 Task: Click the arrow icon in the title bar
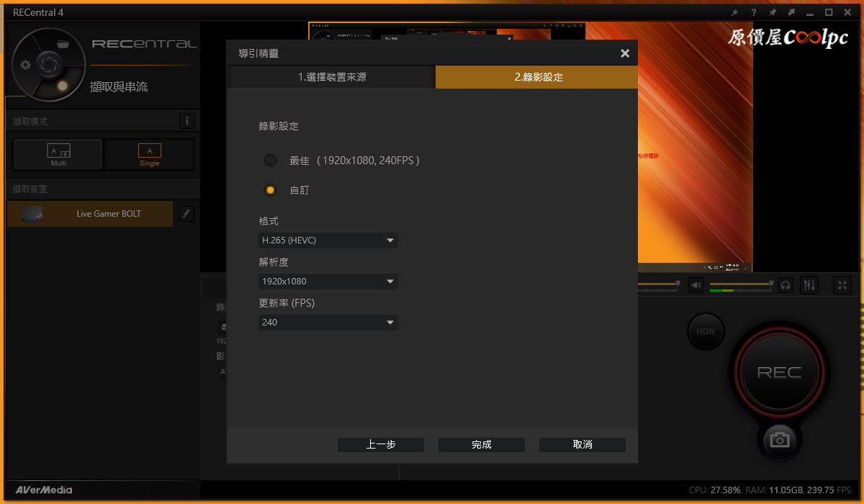pos(791,12)
